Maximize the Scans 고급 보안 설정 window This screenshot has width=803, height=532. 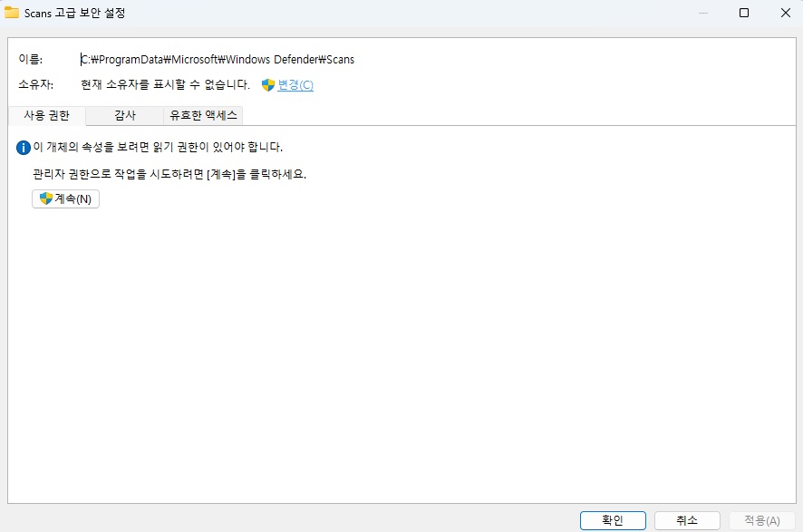744,13
